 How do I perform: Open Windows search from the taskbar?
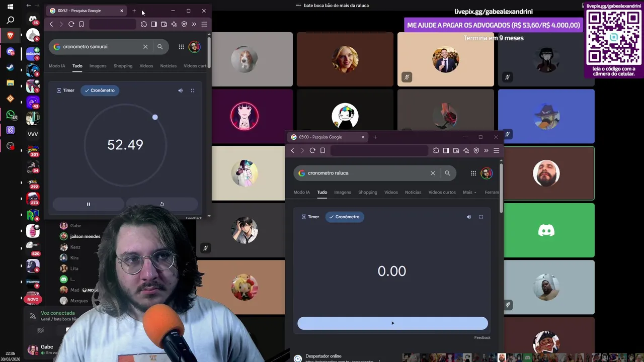point(10,21)
